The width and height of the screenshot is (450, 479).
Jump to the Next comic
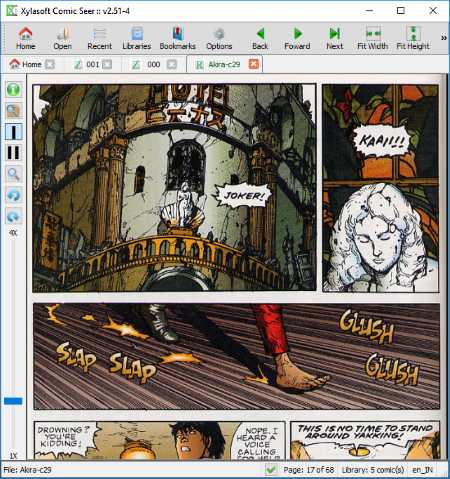(x=335, y=38)
